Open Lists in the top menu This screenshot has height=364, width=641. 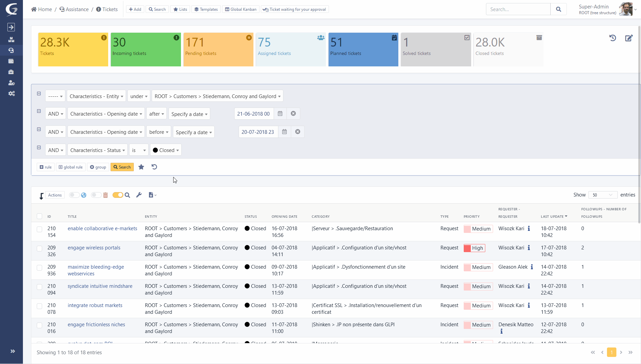[x=180, y=9]
